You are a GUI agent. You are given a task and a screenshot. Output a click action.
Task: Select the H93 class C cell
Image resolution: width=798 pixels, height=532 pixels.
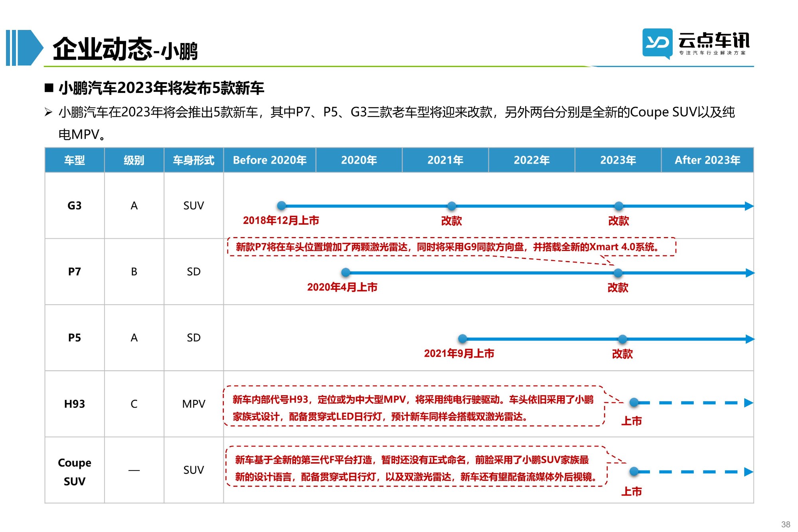134,404
